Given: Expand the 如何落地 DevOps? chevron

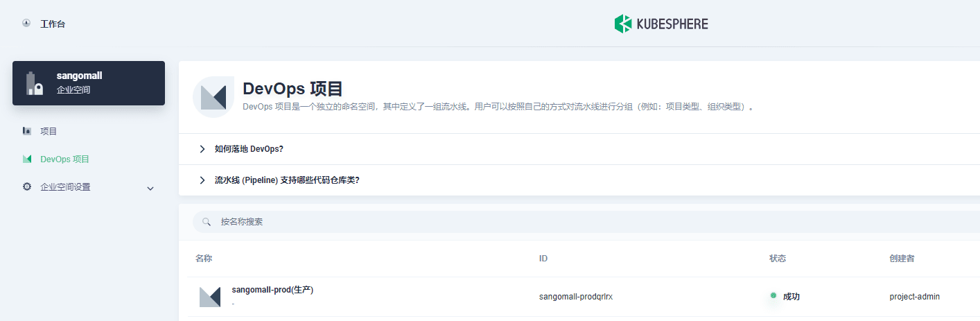Looking at the screenshot, I should (202, 149).
